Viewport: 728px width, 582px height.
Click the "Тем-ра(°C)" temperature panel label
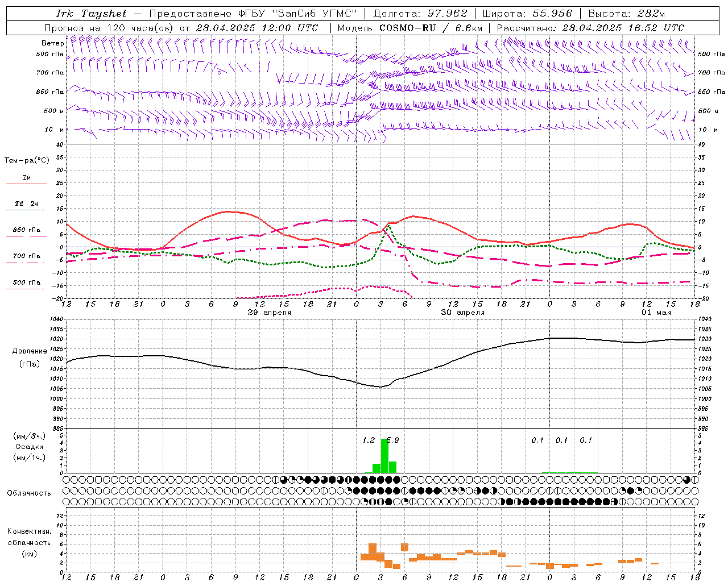pyautogui.click(x=27, y=161)
